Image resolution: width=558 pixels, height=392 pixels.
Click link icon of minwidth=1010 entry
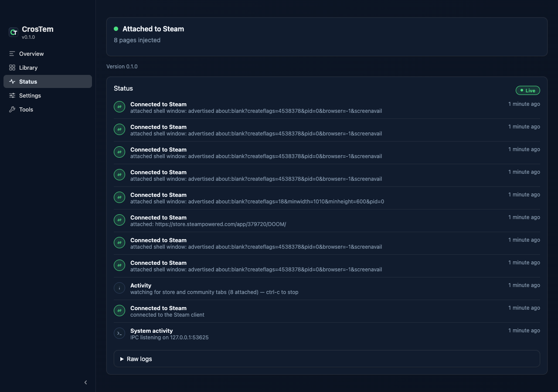point(119,197)
